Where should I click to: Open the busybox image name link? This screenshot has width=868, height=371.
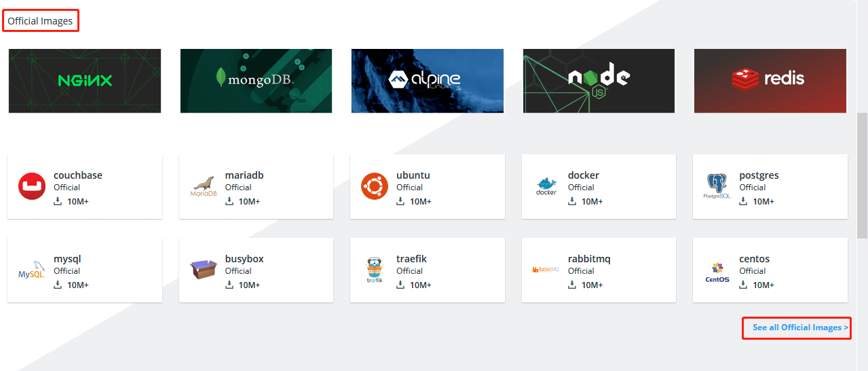click(244, 259)
